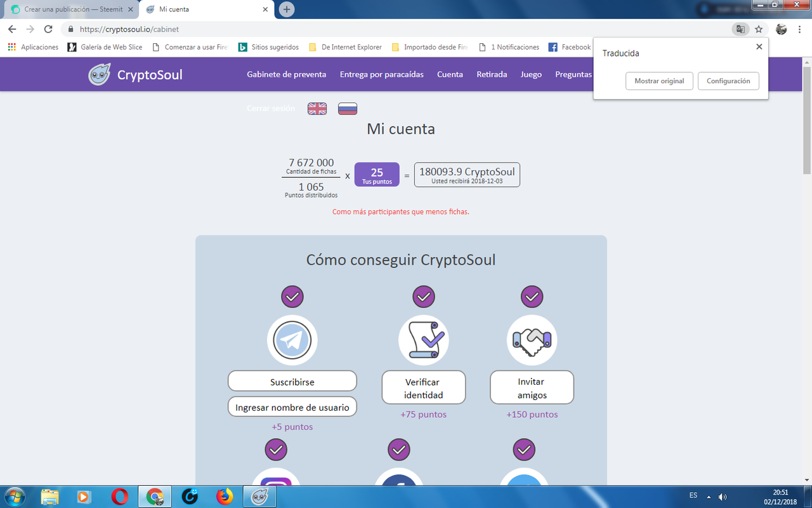This screenshot has width=812, height=508.
Task: Reload the page with refresh icon
Action: click(48, 29)
